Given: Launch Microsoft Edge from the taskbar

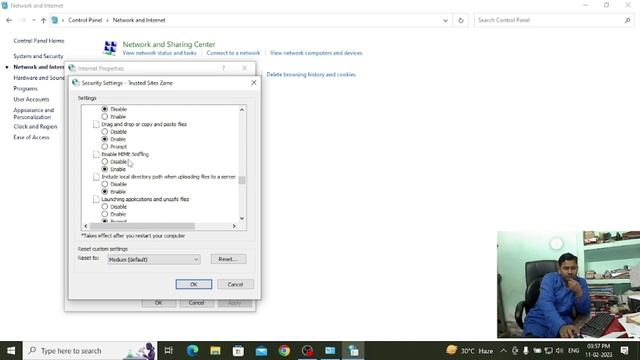Looking at the screenshot, I should coord(192,351).
